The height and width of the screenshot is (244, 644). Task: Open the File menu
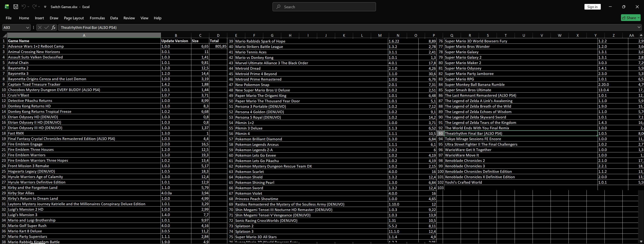point(8,18)
